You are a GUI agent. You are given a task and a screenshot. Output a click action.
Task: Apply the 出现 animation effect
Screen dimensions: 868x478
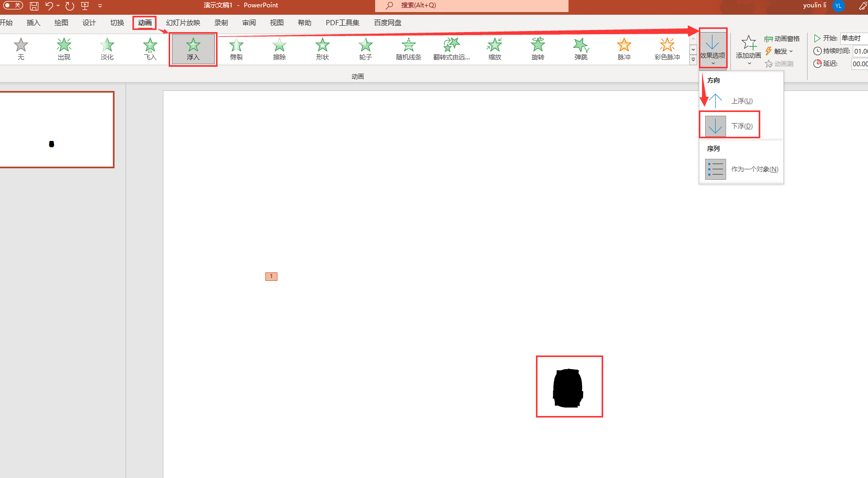[x=64, y=49]
